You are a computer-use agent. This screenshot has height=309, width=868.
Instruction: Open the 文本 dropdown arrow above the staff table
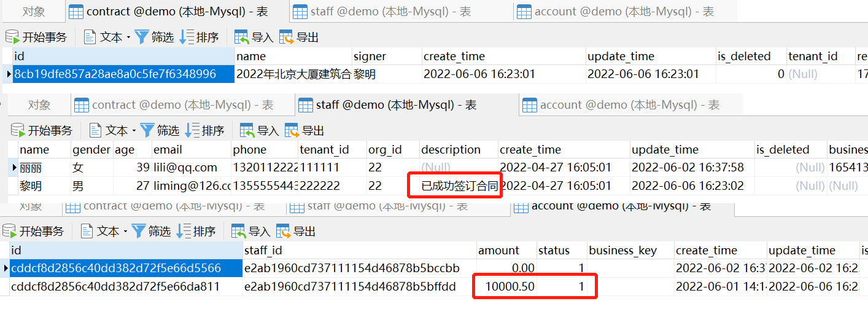(134, 131)
